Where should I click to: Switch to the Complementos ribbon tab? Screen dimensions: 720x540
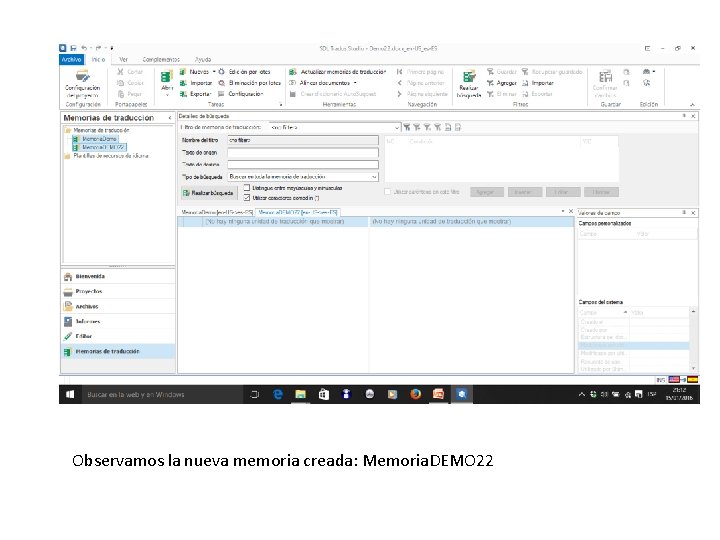pyautogui.click(x=161, y=60)
